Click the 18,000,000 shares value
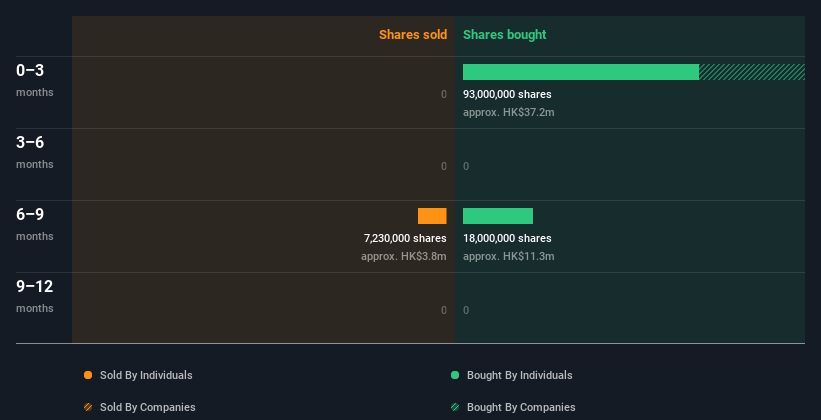Viewport: 821px width, 420px height. 507,239
